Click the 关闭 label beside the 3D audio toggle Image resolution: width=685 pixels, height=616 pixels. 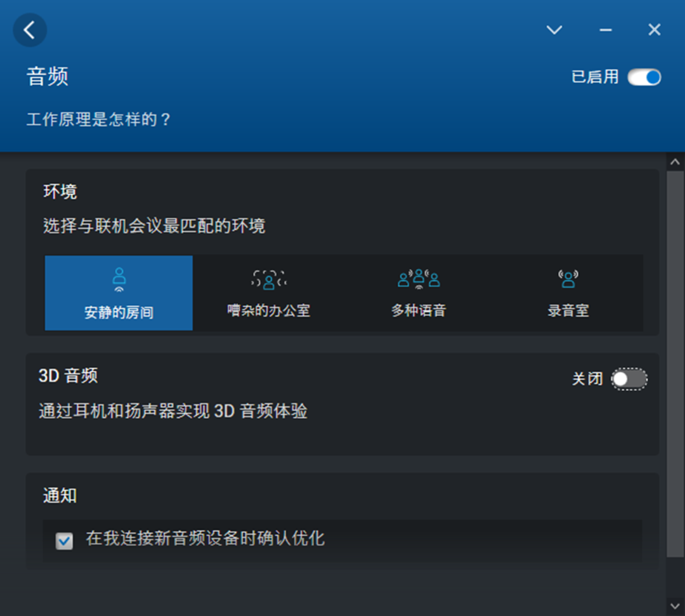tap(587, 378)
